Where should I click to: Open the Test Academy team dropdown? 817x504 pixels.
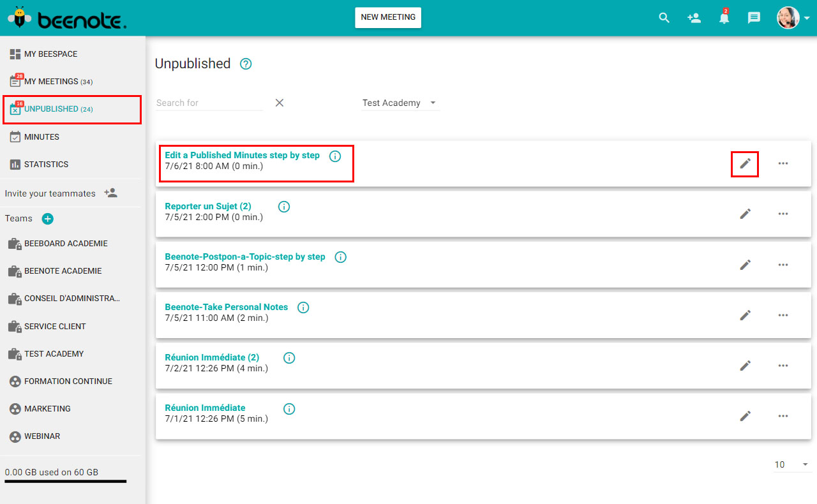click(x=400, y=103)
